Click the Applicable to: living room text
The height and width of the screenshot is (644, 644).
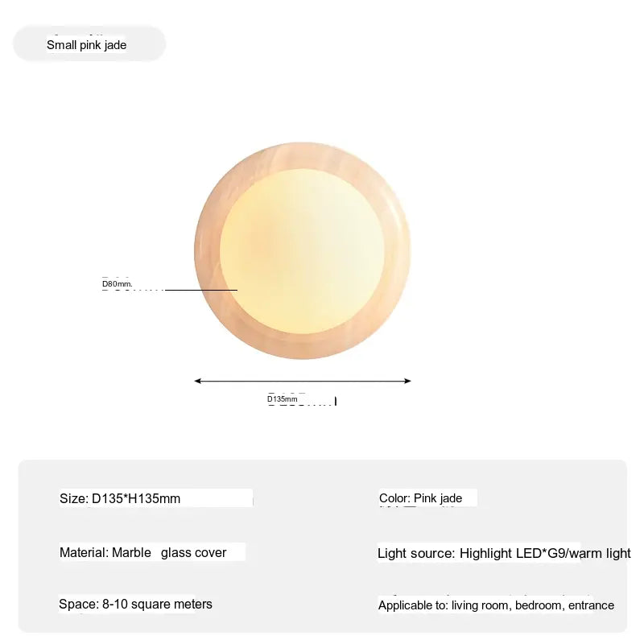[444, 605]
